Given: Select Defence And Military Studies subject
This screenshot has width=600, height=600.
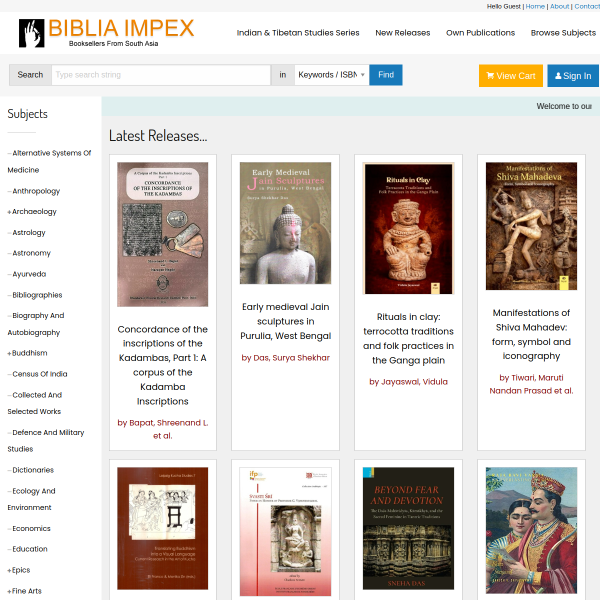Looking at the screenshot, I should [46, 440].
